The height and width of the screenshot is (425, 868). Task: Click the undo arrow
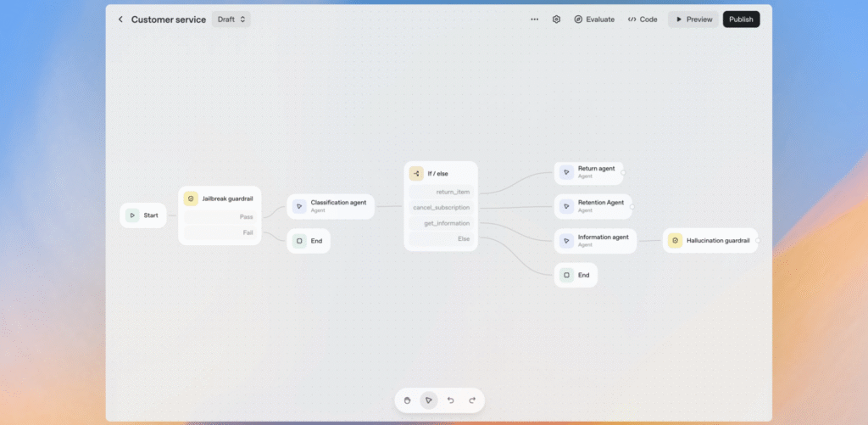click(x=451, y=400)
